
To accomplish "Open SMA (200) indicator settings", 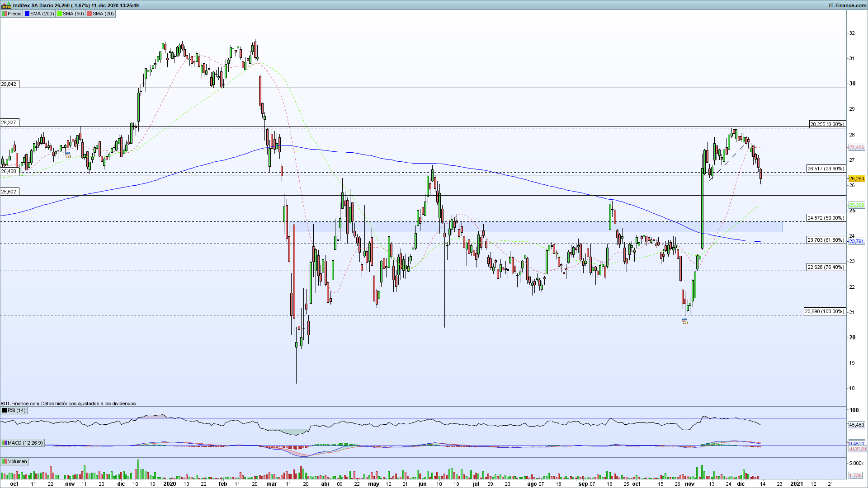I will 39,14.
